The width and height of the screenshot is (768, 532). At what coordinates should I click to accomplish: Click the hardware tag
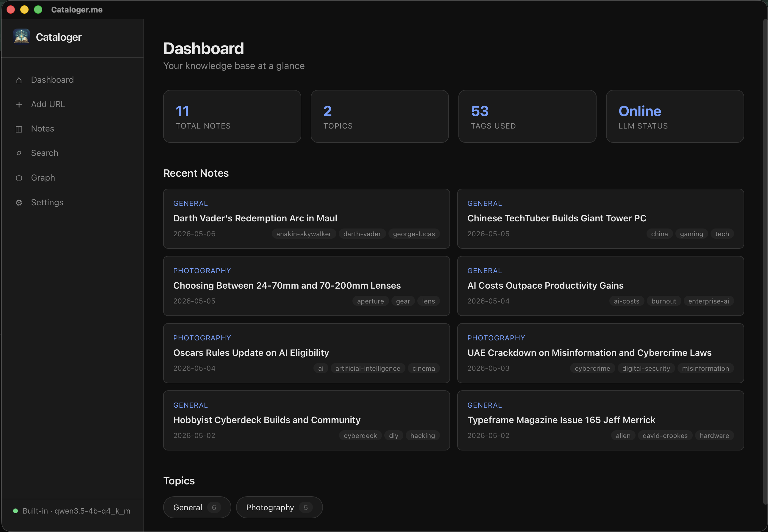coord(714,436)
